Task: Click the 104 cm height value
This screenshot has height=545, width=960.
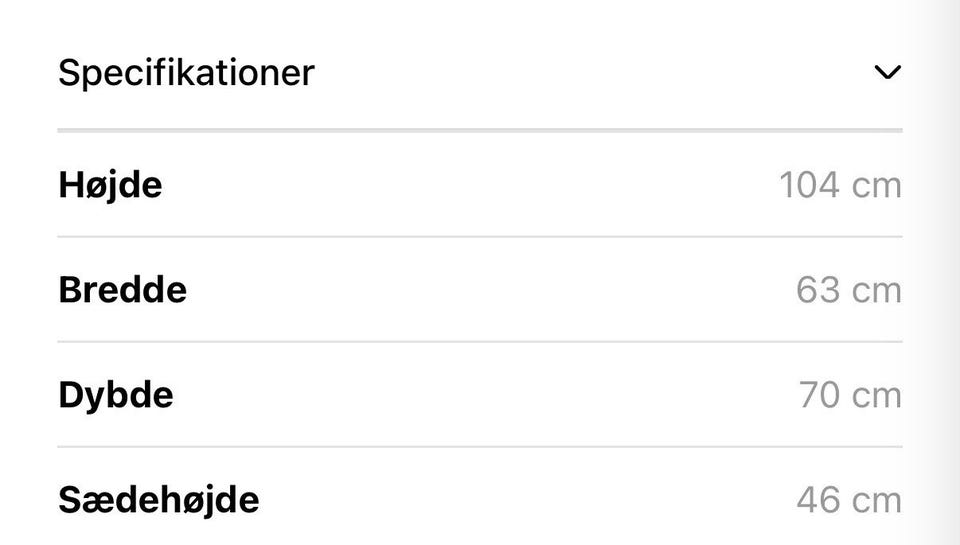Action: click(x=840, y=186)
